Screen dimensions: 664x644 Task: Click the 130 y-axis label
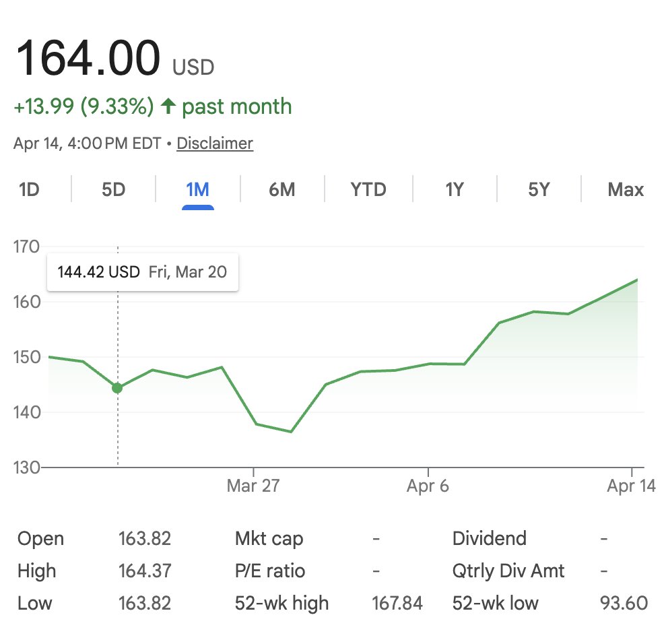[x=26, y=468]
